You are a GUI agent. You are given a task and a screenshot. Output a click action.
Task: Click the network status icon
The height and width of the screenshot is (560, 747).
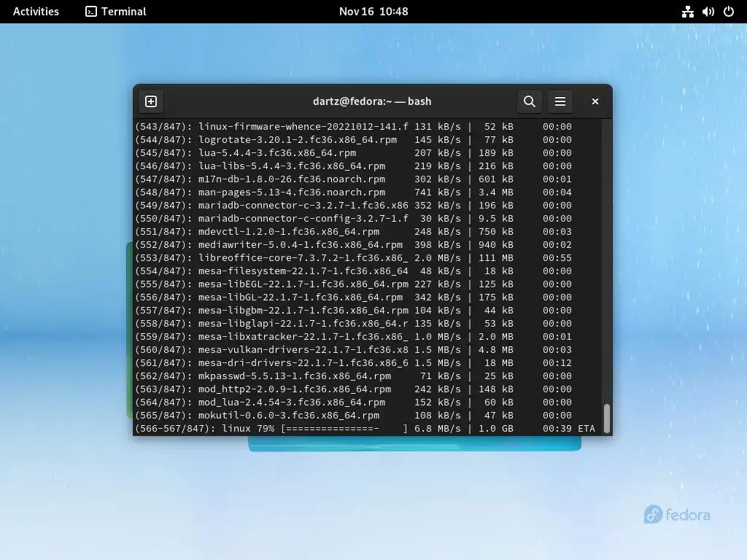(x=687, y=12)
